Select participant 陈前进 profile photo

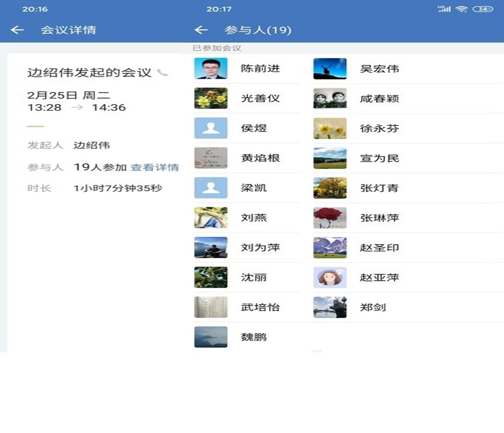click(x=211, y=69)
